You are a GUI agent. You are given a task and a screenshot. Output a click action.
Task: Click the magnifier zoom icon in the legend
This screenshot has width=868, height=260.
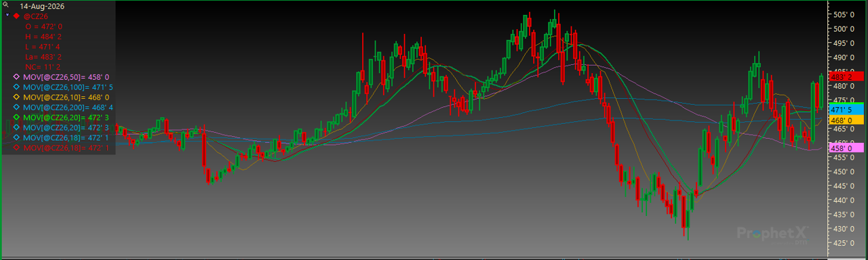pyautogui.click(x=5, y=4)
